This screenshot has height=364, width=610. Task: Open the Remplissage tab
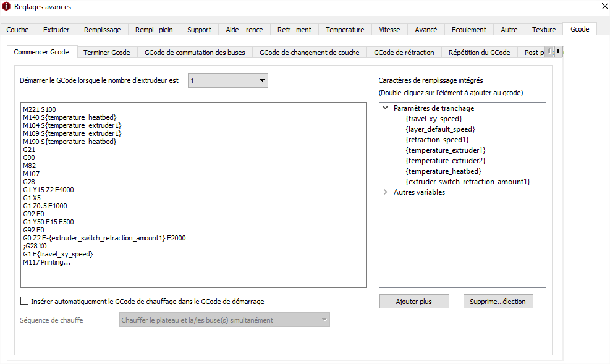(x=103, y=30)
